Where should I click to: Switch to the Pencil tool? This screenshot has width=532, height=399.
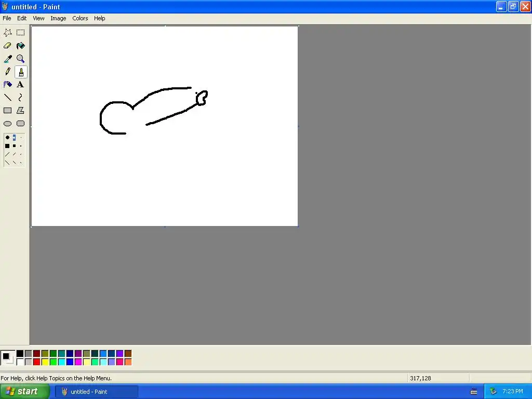coord(7,72)
